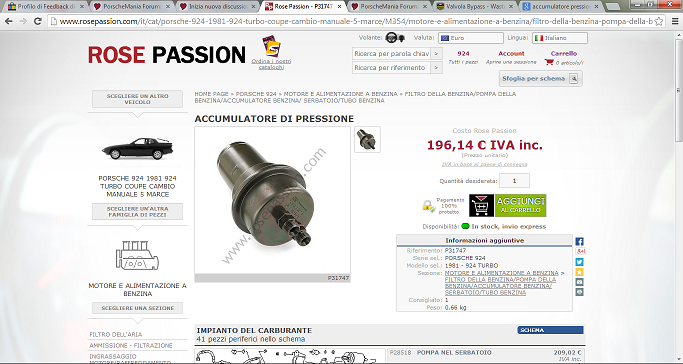683x364 pixels.
Task: Click the Sfoglia per schema button
Action: pyautogui.click(x=541, y=79)
